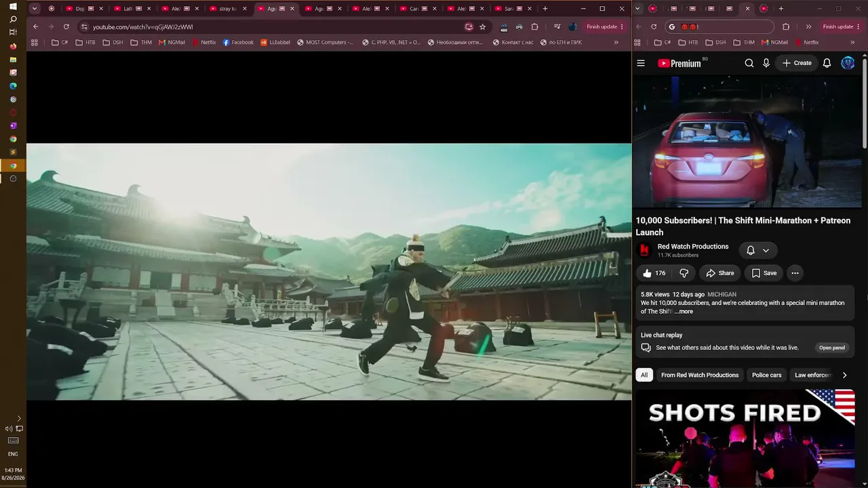Open File Explorer from the taskbar

[x=13, y=60]
